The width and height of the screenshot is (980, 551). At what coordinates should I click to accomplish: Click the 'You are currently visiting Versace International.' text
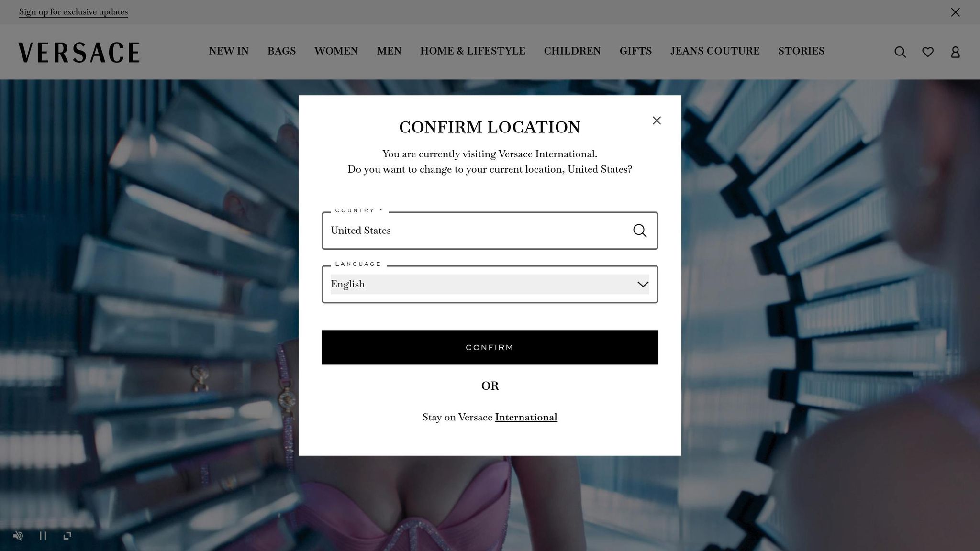[x=490, y=154]
